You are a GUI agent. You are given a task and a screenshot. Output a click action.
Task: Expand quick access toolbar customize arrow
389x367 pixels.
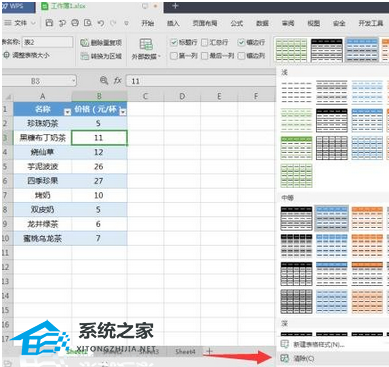(x=126, y=23)
